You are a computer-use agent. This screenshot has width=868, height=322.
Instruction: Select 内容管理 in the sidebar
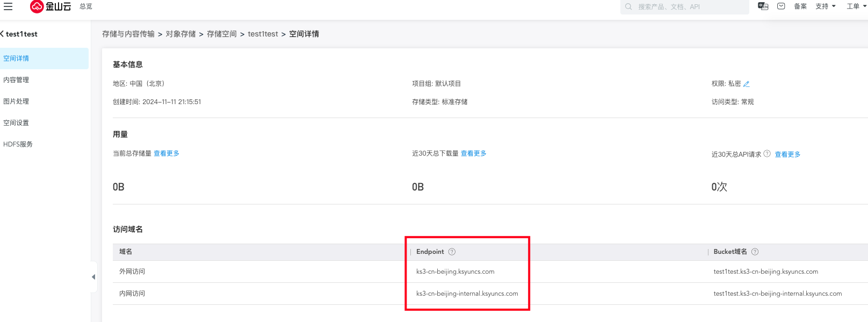(x=16, y=80)
